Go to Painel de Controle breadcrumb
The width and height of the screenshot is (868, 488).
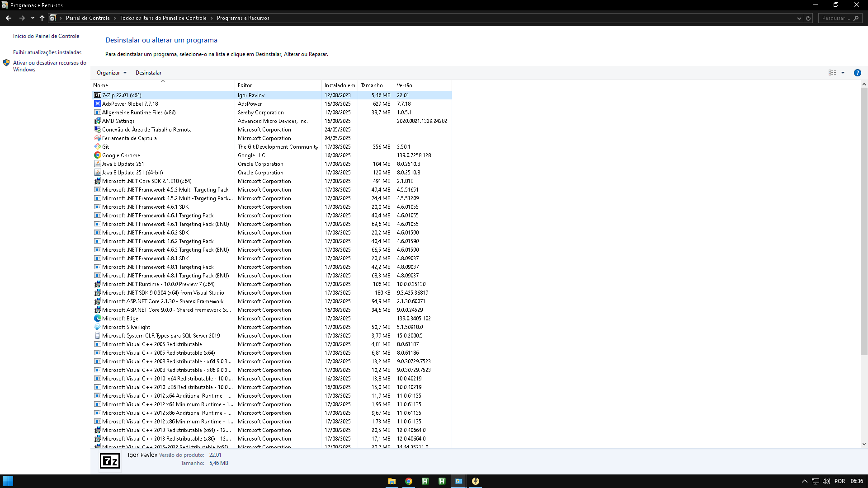88,18
